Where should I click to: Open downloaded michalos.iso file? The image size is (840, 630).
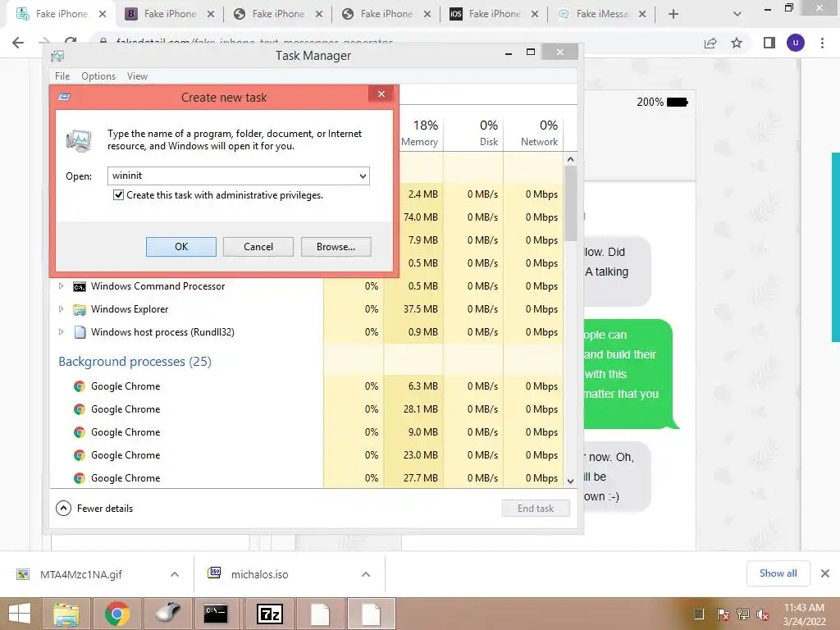[x=259, y=574]
